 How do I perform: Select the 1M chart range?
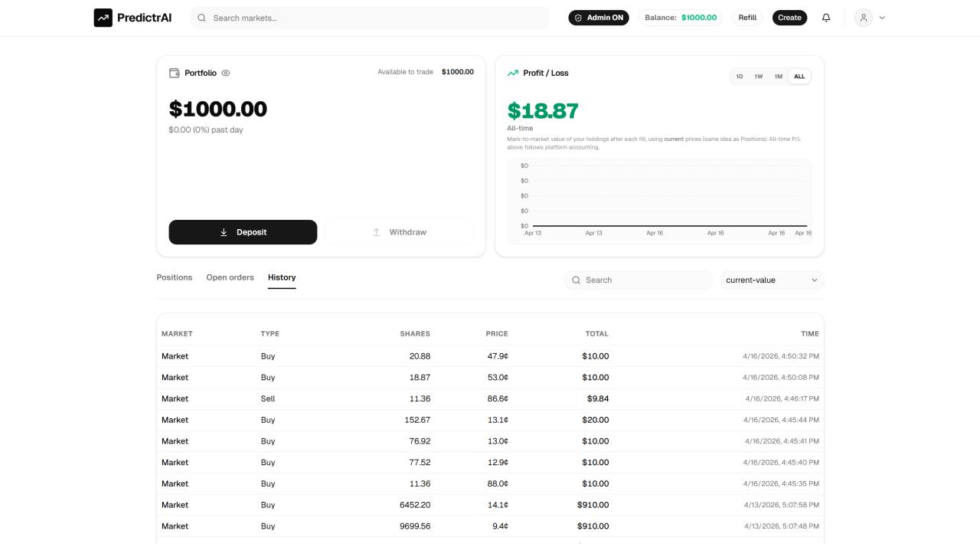(x=778, y=77)
